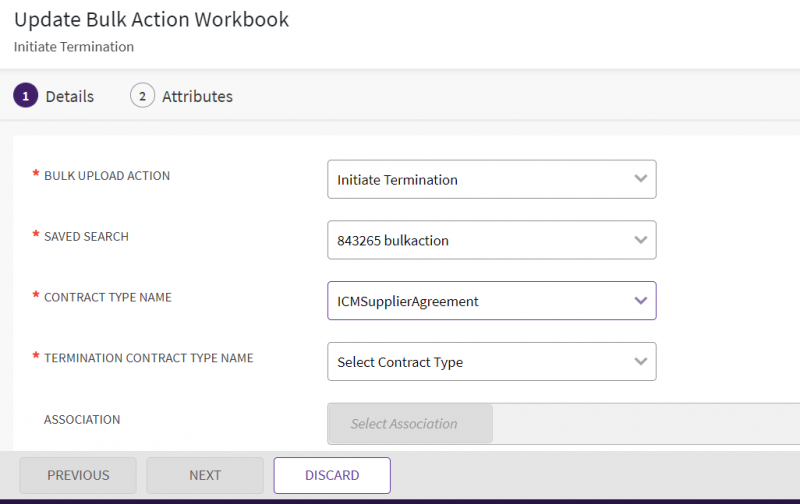Click the BULK UPLOAD ACTION label
Image resolution: width=800 pixels, height=504 pixels.
pos(107,176)
